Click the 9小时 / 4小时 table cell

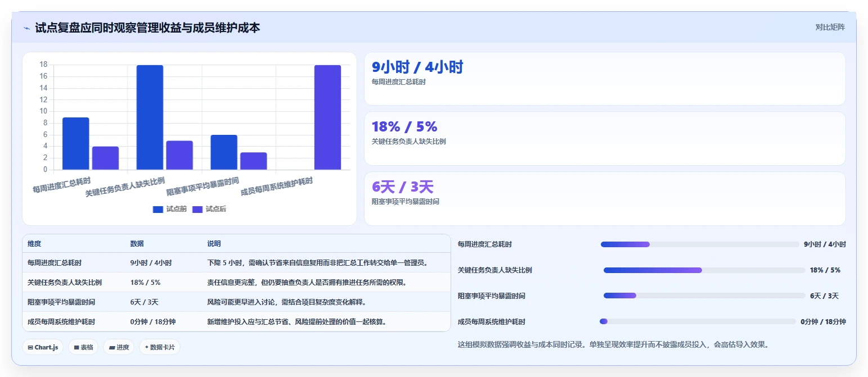pyautogui.click(x=151, y=262)
